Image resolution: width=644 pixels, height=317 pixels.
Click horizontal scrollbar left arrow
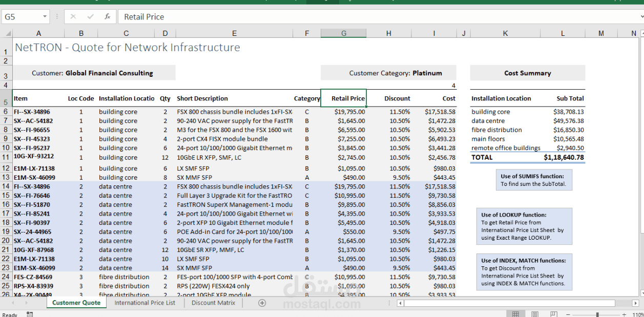click(401, 303)
